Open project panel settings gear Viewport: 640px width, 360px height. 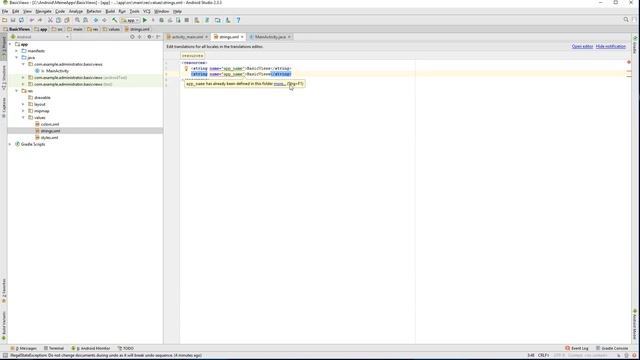point(149,37)
